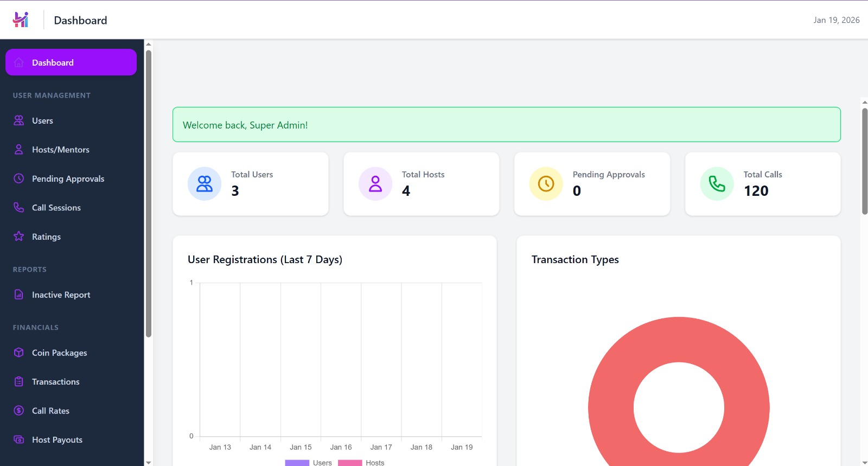Toggle the Users legend in registrations chart

pos(308,463)
